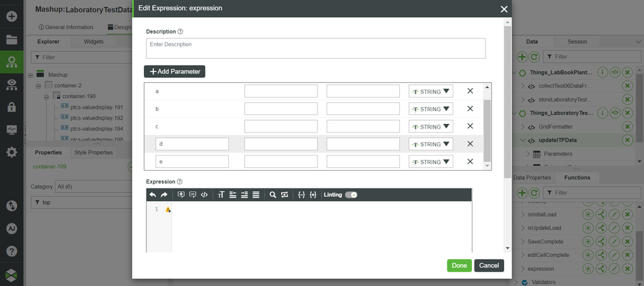Click Cancel in the Edit Expression dialog
Screen dimensions: 644x286
pos(489,266)
